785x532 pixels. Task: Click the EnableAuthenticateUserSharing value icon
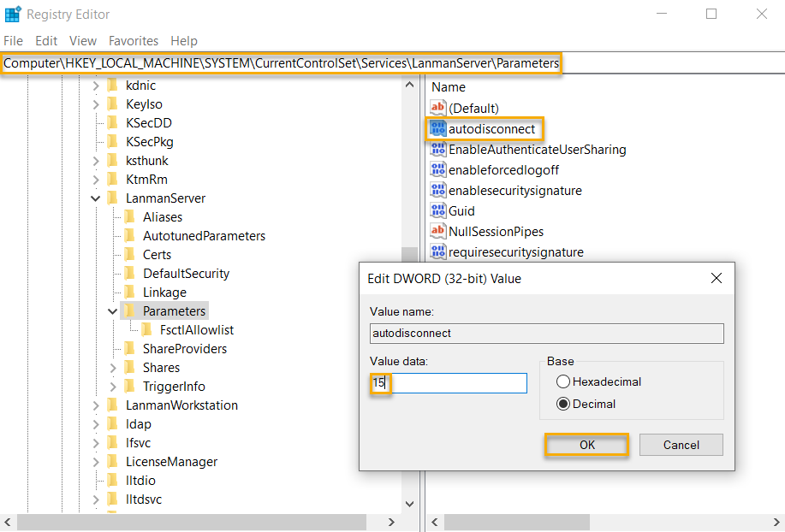tap(438, 150)
